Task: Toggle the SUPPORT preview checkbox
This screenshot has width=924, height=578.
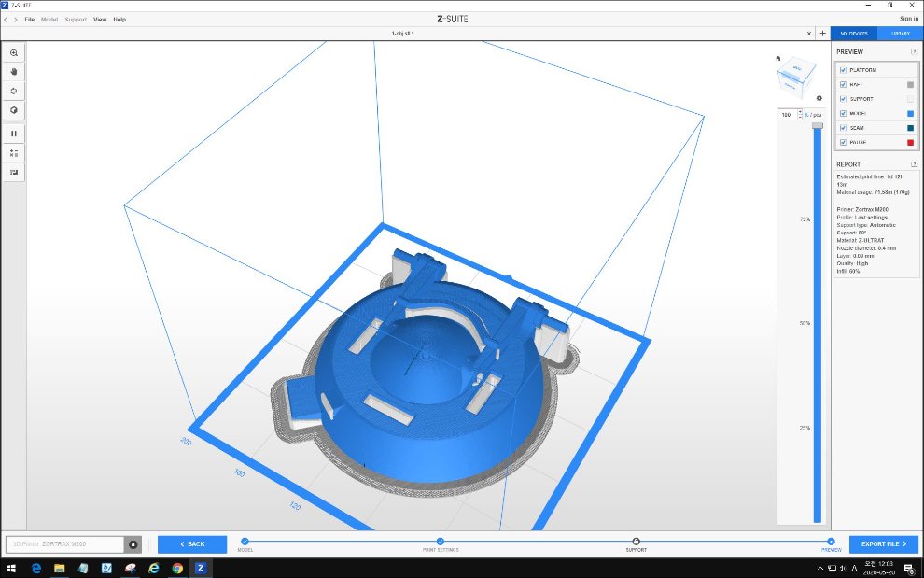Action: pyautogui.click(x=844, y=99)
